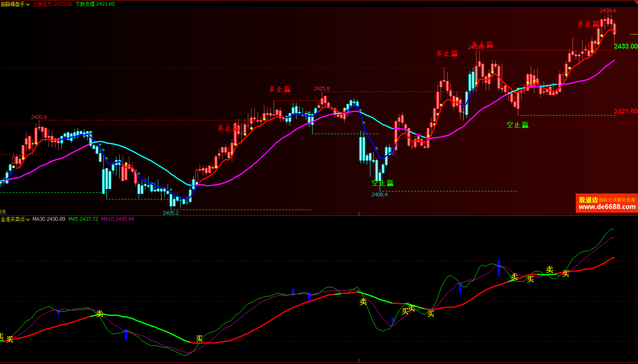Image resolution: width=638 pixels, height=364 pixels.
Task: Click green 空止赢 label near 2408.4
Action: (382, 183)
